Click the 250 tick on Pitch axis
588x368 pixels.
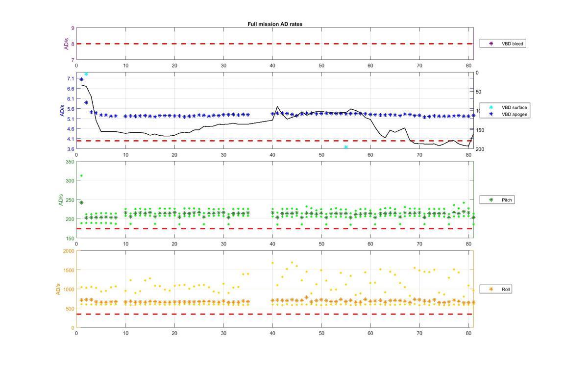(70, 200)
